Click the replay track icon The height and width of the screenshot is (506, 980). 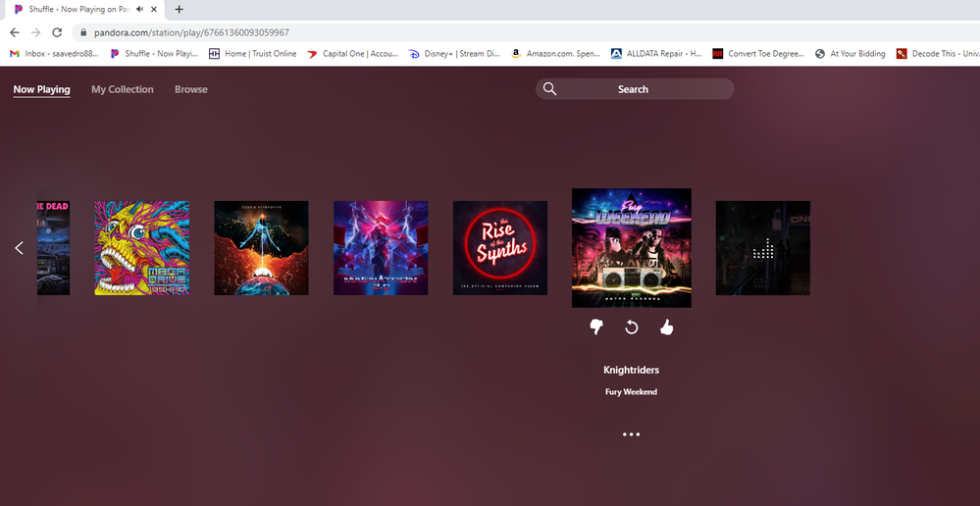(632, 328)
